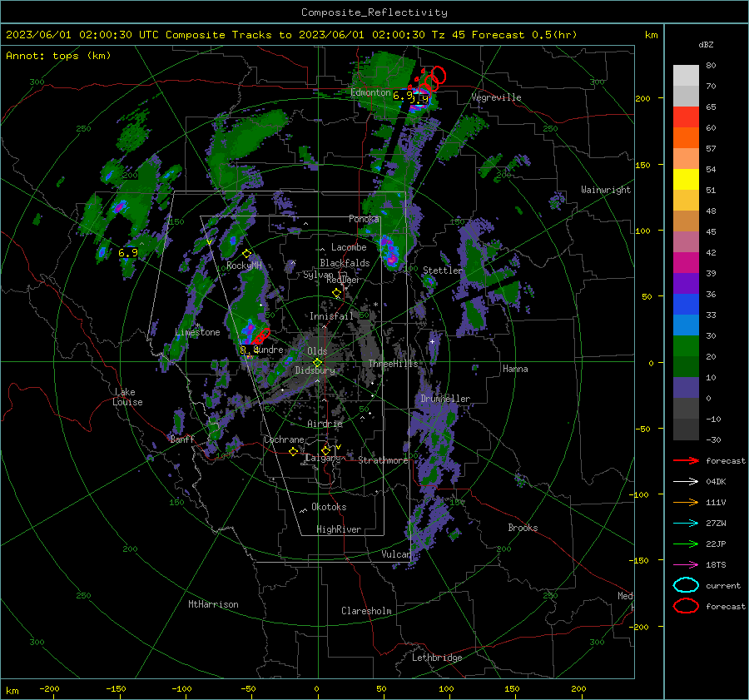Click the Didsbury city label

(x=315, y=370)
